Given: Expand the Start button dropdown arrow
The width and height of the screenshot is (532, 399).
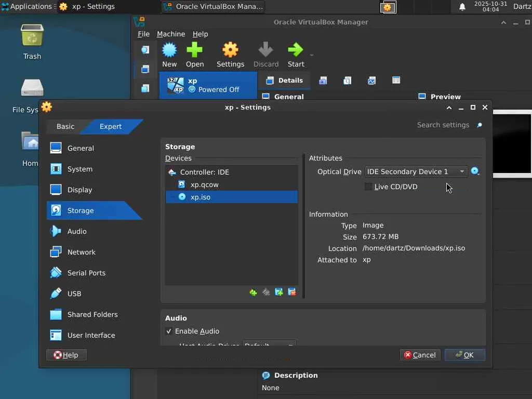Looking at the screenshot, I should (x=312, y=55).
